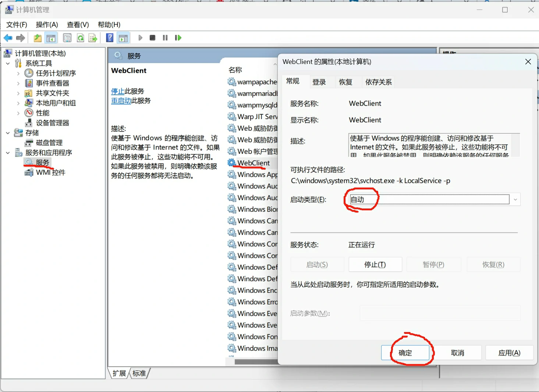Viewport: 539px width, 392px height.
Task: Switch to the 登录 tab
Action: [x=319, y=82]
